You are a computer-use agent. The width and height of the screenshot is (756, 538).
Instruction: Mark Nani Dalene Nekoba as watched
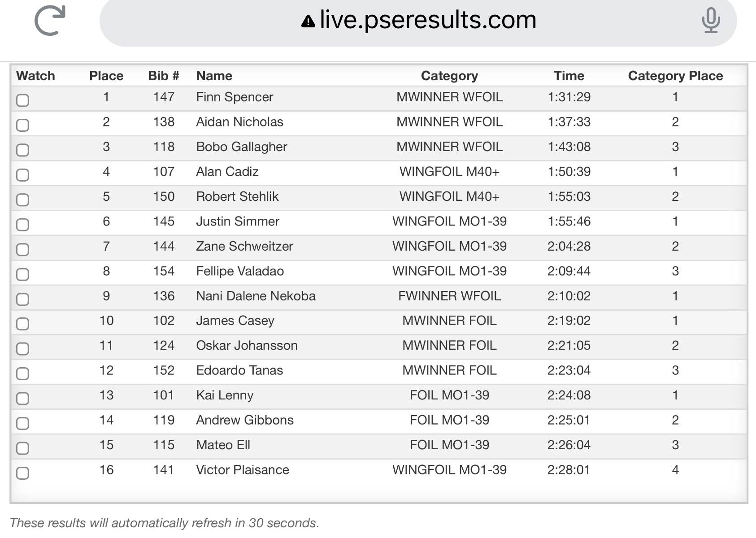click(x=23, y=299)
